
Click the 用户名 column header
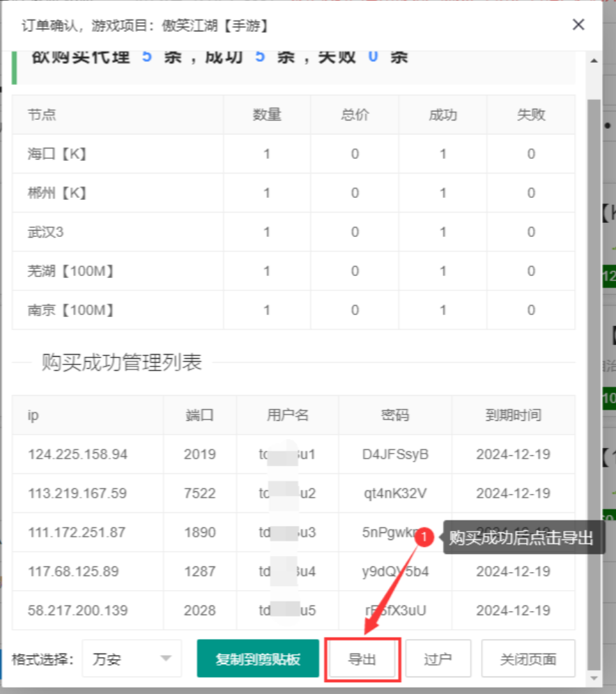coord(288,415)
